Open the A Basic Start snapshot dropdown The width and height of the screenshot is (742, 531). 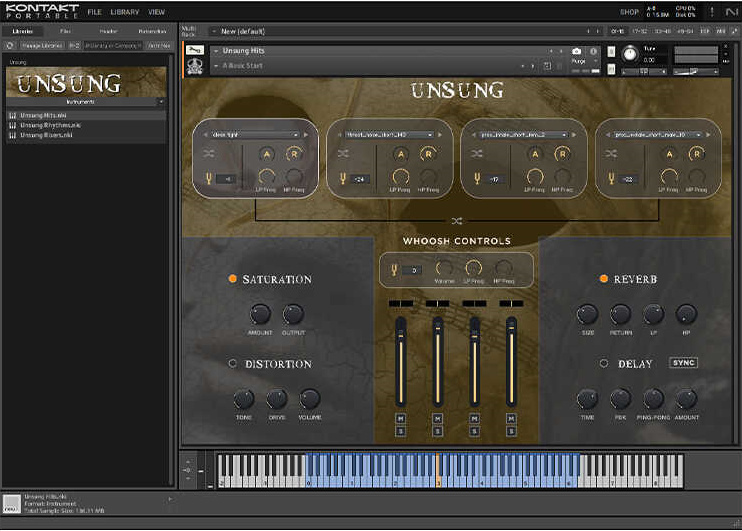pos(216,66)
